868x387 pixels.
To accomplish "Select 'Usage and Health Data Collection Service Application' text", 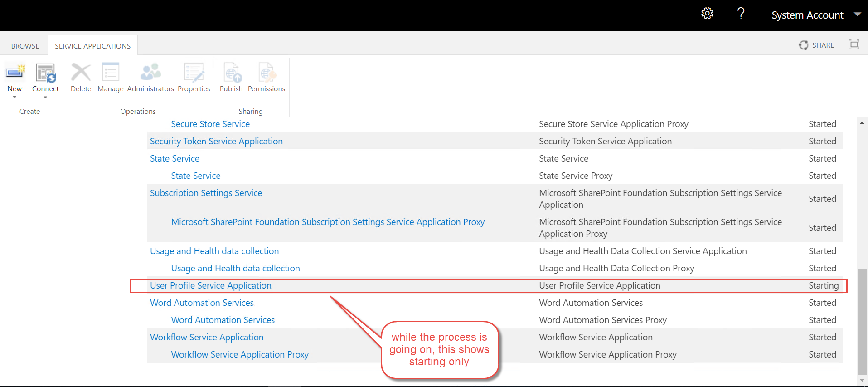I will [643, 251].
